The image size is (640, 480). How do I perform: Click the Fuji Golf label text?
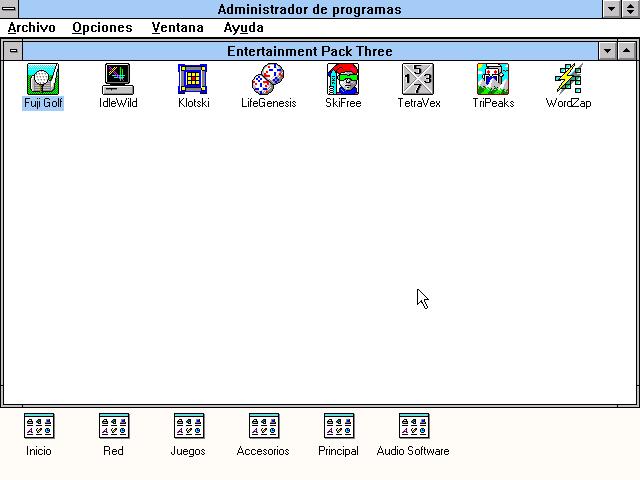tap(43, 103)
